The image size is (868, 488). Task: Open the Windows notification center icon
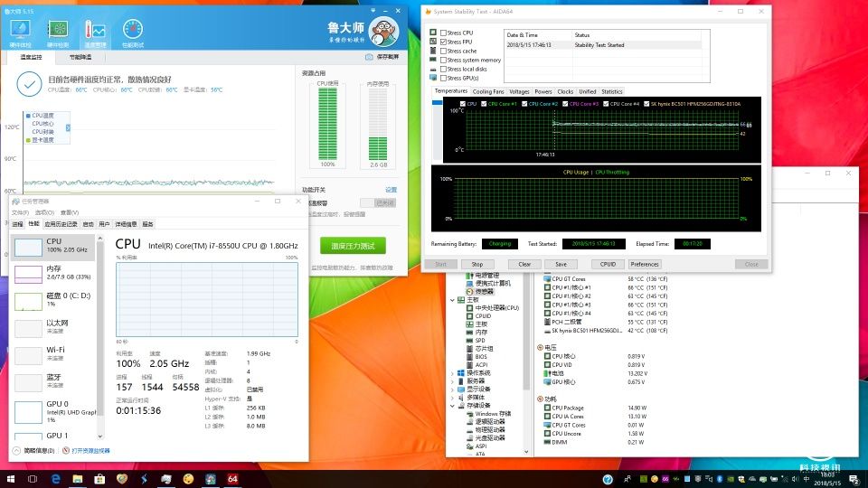pos(854,480)
